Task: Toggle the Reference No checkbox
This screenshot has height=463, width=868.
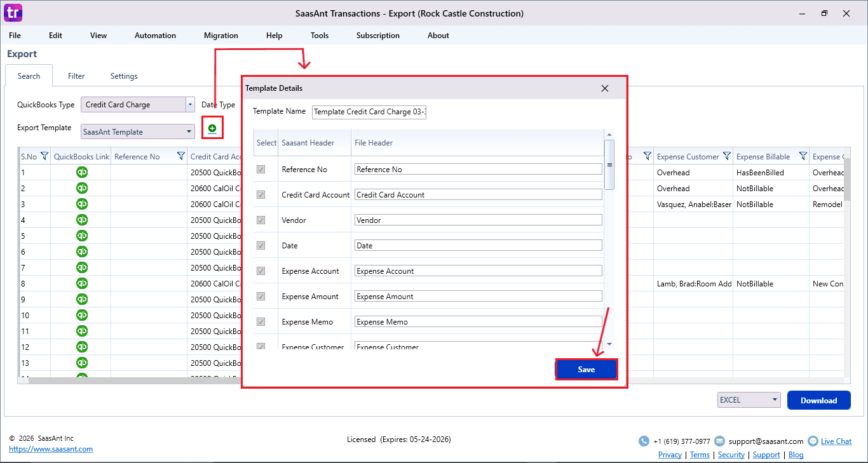Action: click(x=261, y=170)
